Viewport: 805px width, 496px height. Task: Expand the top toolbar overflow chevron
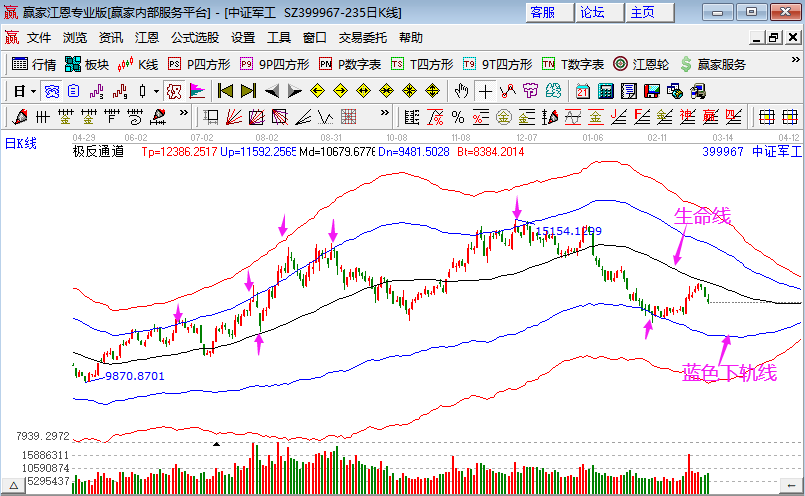point(795,60)
